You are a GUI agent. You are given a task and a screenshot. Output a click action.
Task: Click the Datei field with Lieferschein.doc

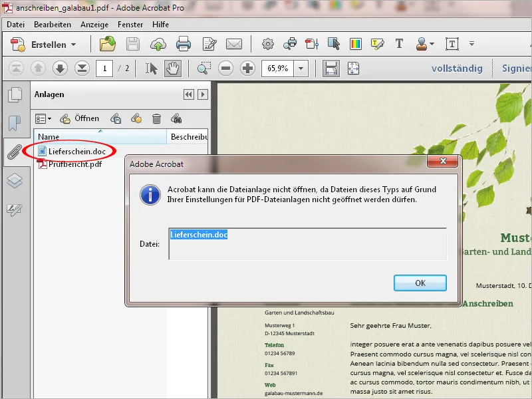(x=307, y=243)
